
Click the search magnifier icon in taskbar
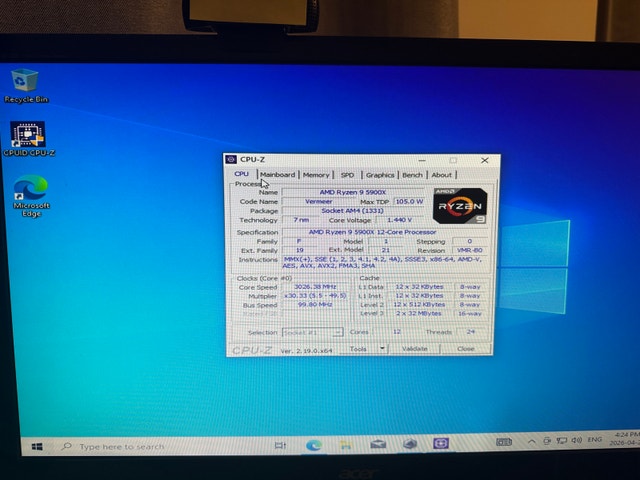tap(66, 447)
